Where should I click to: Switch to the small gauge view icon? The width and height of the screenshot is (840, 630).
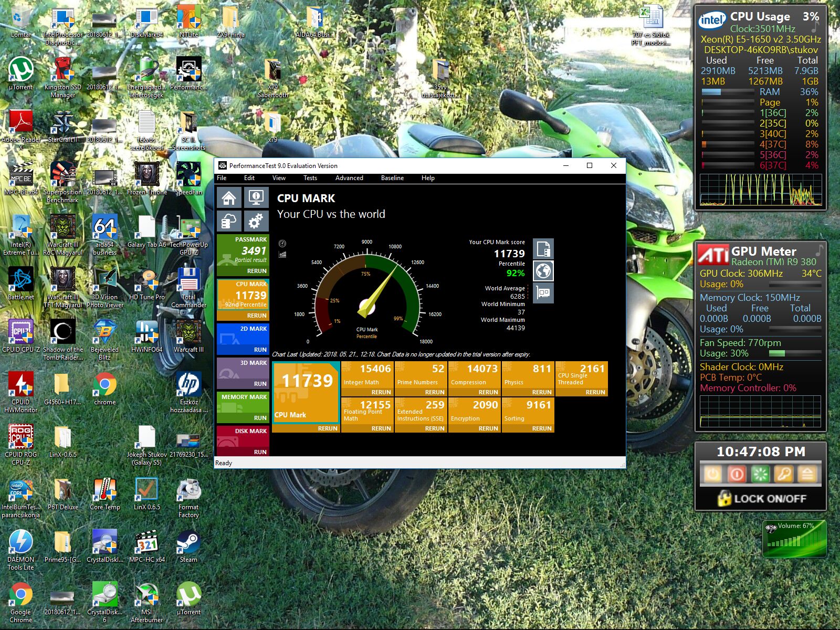pos(282,243)
